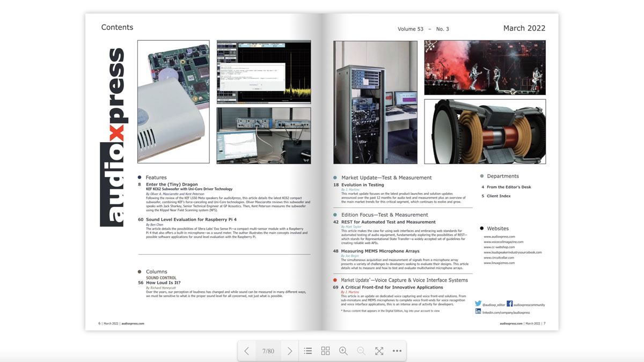Click the Websites section heading
The image size is (644, 362).
(x=497, y=228)
